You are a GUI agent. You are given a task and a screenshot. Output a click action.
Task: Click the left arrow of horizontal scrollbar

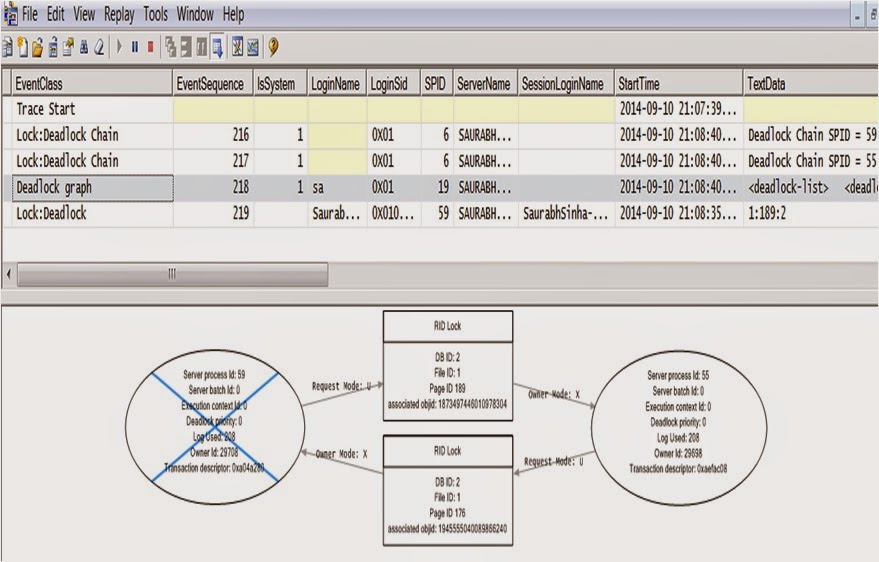point(8,275)
